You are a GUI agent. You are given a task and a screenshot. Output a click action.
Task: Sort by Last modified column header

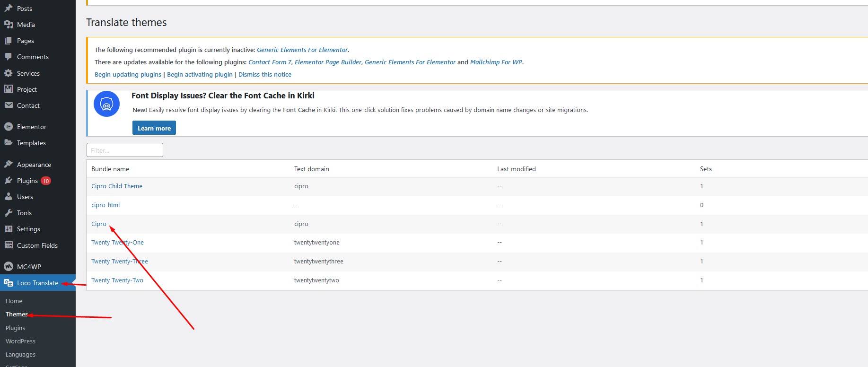click(x=517, y=169)
